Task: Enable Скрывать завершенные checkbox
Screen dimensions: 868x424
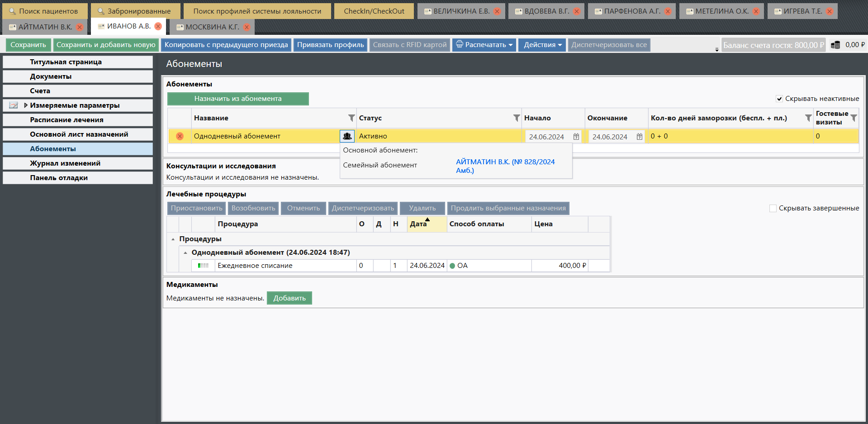Action: coord(773,208)
